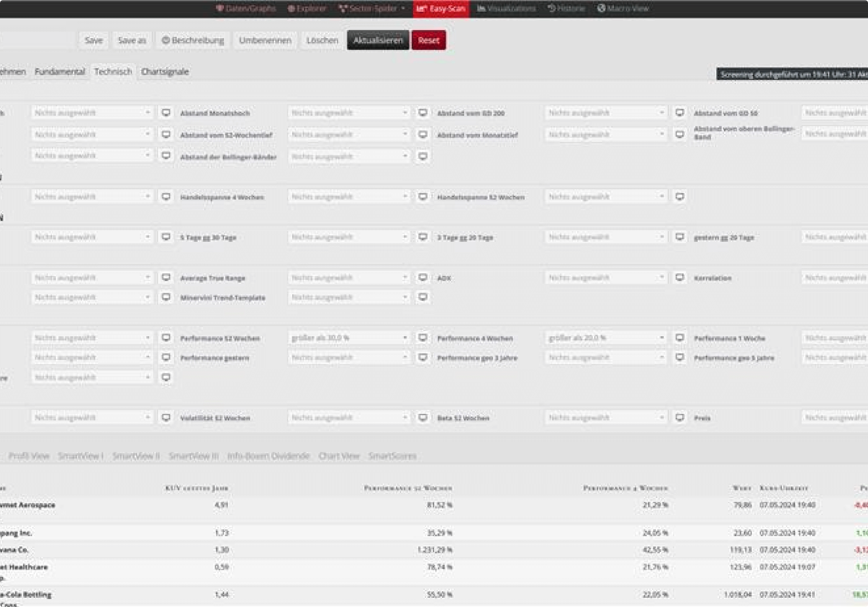
Task: Open Visualizations in the top navigation
Action: [x=506, y=8]
